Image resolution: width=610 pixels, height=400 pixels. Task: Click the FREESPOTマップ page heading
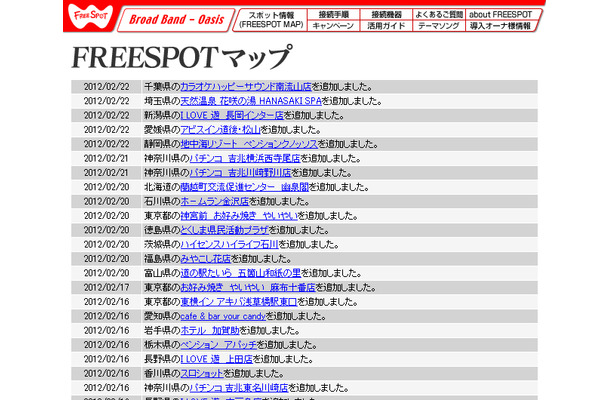[x=181, y=58]
